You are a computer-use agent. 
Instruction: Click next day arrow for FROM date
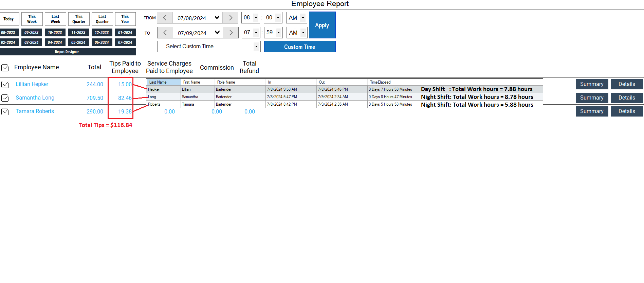click(x=231, y=18)
